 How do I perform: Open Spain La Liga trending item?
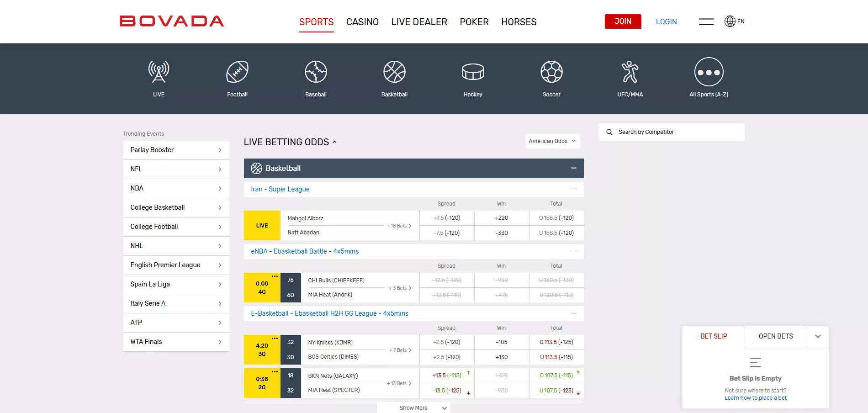pos(176,284)
